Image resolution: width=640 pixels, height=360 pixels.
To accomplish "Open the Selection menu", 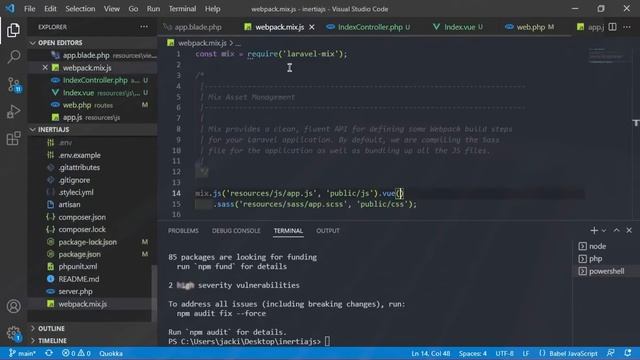I will (x=80, y=9).
